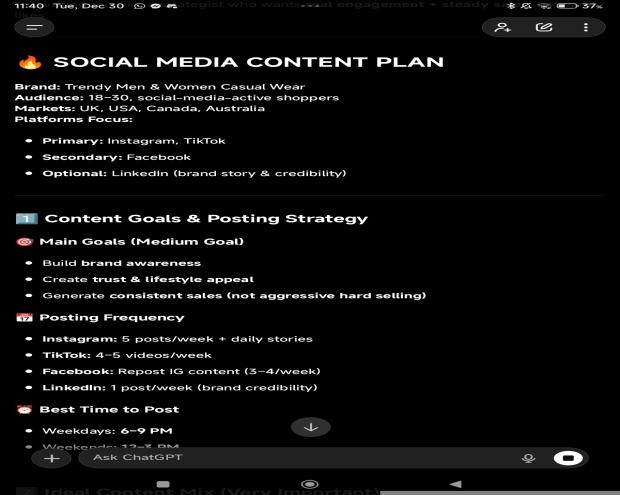Tap Instagram: 5 posts/week bullet
The image size is (620, 495).
(x=178, y=339)
